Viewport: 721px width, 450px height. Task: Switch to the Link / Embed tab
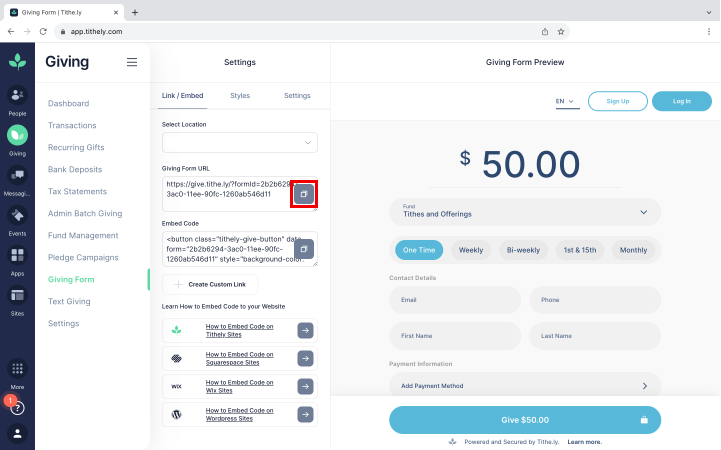click(182, 96)
